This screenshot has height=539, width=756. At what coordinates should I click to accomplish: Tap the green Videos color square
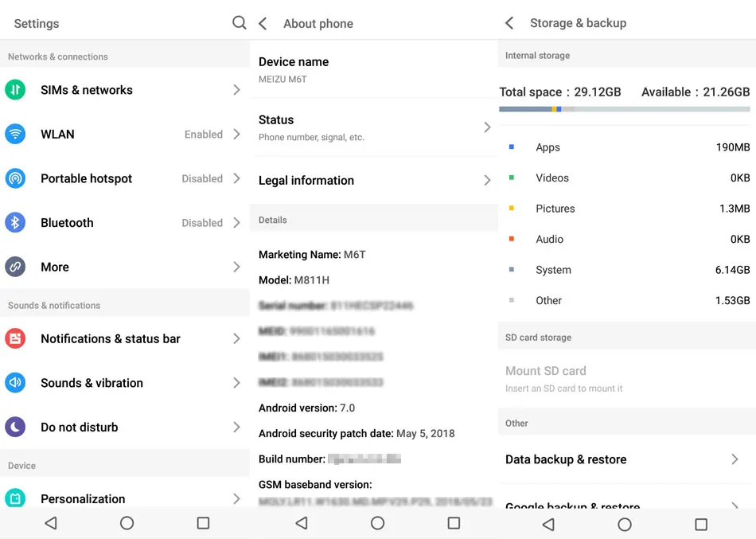tap(512, 178)
